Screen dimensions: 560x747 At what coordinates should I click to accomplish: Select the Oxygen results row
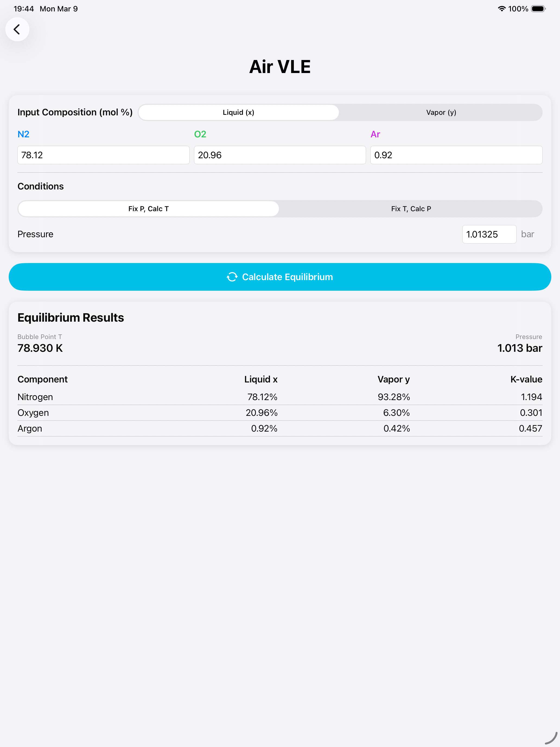280,413
